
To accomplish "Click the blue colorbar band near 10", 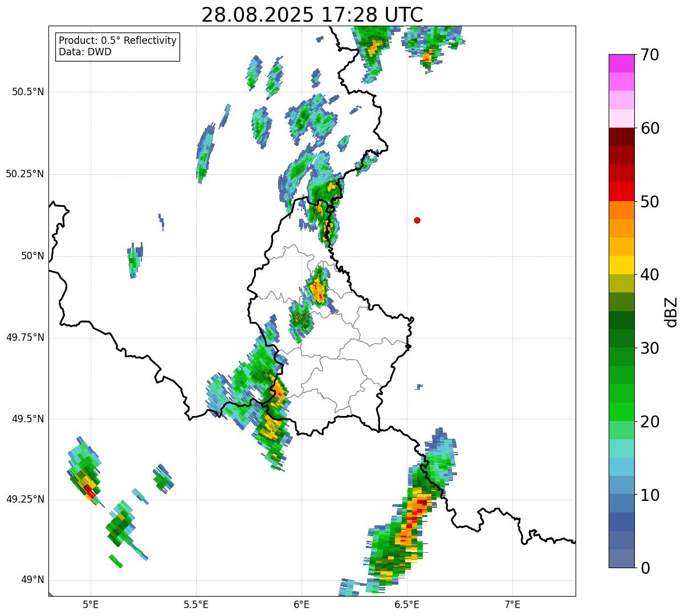I will (622, 503).
